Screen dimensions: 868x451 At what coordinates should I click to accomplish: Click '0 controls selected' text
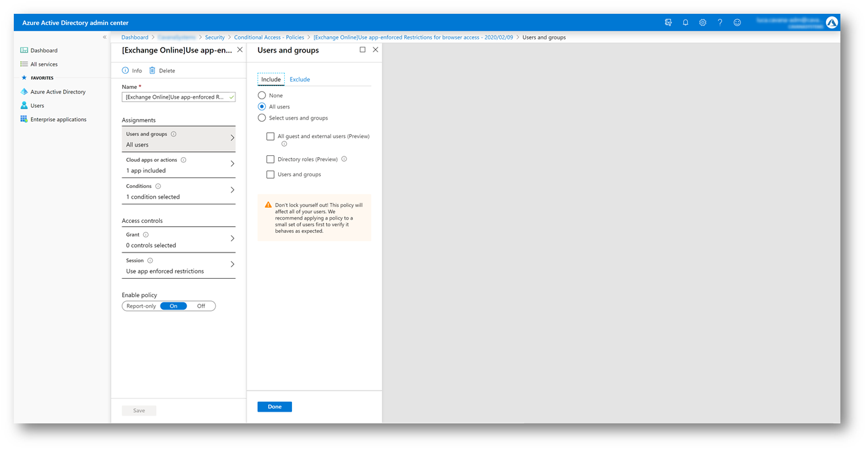pos(151,246)
